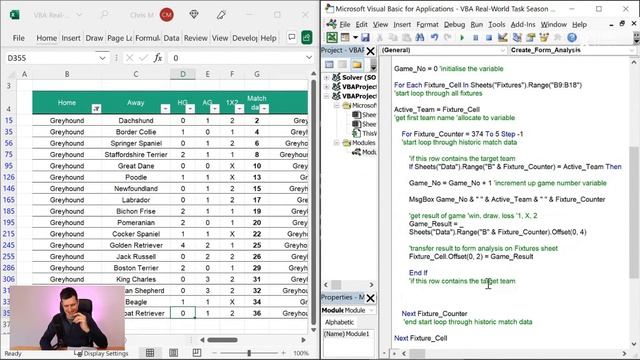
Task: Open VBA Help question mark icon
Action: point(572,38)
